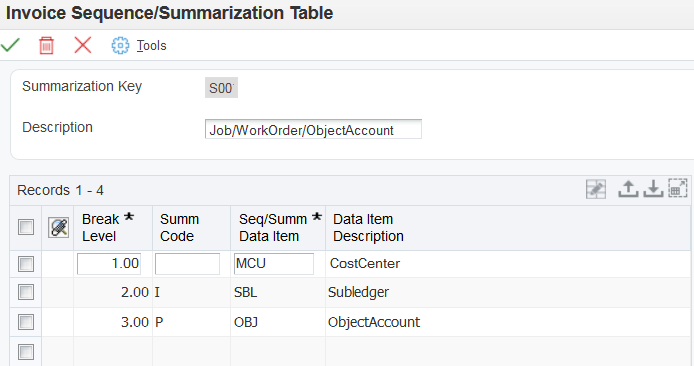This screenshot has width=694, height=366.
Task: Click the 2.00 break level cell
Action: [x=113, y=292]
